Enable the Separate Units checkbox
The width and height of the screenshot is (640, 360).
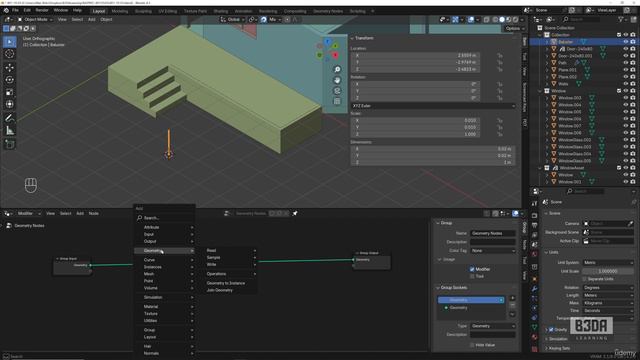point(584,279)
